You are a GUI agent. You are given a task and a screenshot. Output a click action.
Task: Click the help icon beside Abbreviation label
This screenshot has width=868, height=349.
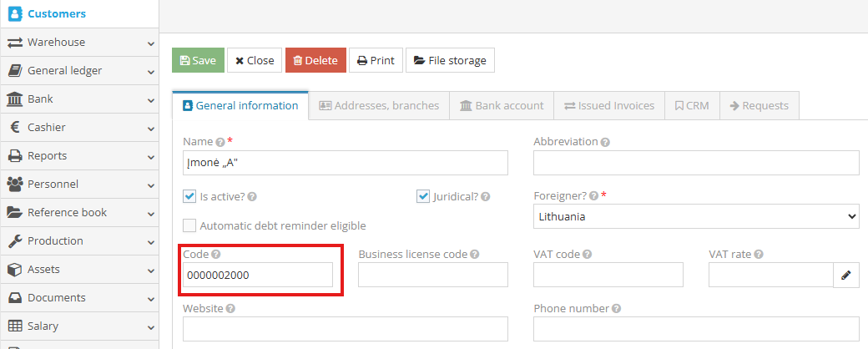click(605, 142)
